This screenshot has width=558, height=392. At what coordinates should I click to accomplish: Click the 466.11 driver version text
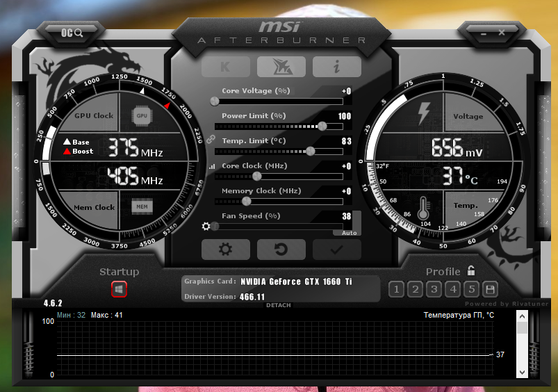(x=252, y=297)
